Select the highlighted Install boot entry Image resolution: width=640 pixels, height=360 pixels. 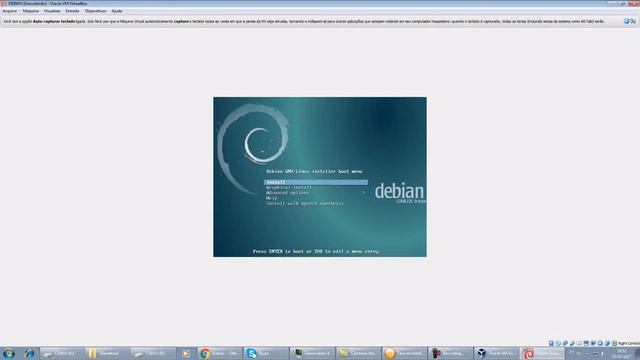point(316,182)
